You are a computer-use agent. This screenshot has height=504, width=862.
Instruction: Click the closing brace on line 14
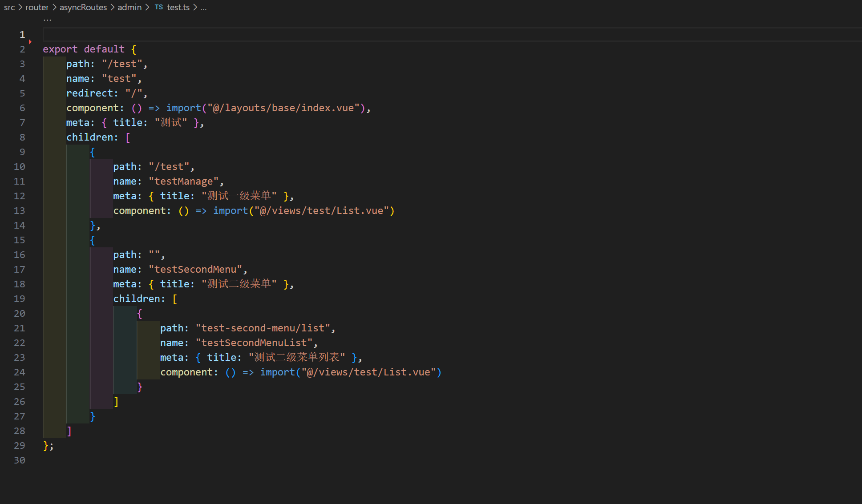(x=93, y=225)
